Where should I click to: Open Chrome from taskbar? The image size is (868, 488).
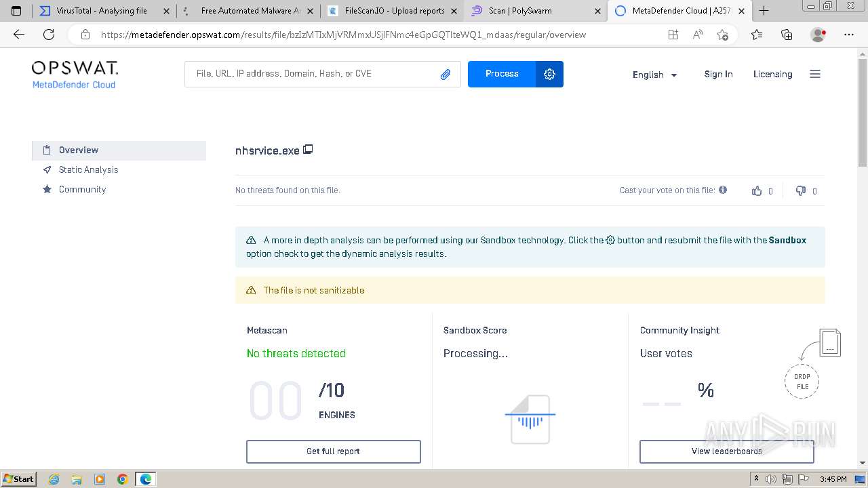tap(122, 479)
